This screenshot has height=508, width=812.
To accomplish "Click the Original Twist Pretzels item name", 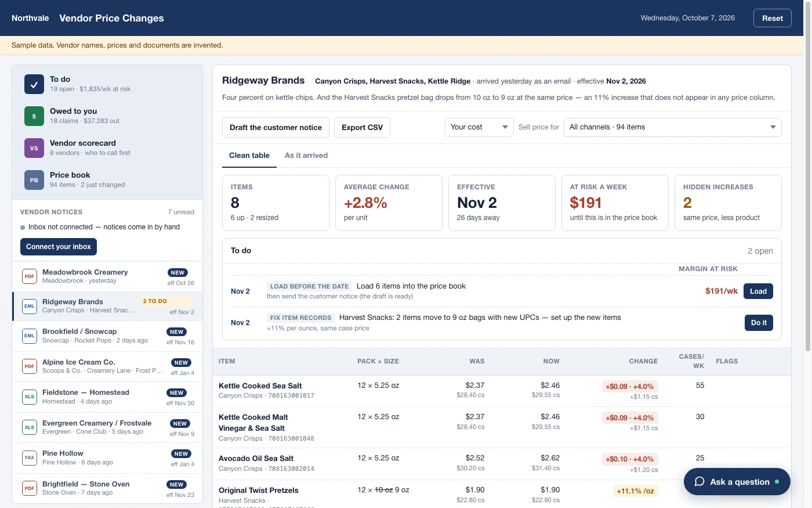I will pos(259,491).
